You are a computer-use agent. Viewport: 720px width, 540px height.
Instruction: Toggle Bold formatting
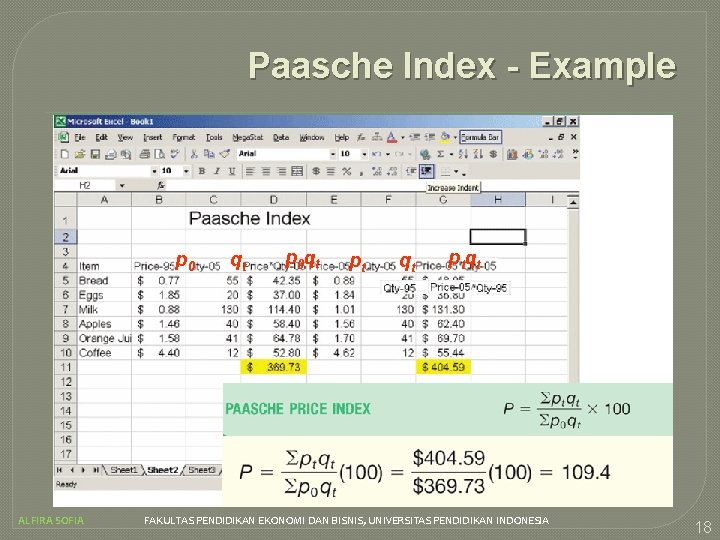click(x=202, y=171)
